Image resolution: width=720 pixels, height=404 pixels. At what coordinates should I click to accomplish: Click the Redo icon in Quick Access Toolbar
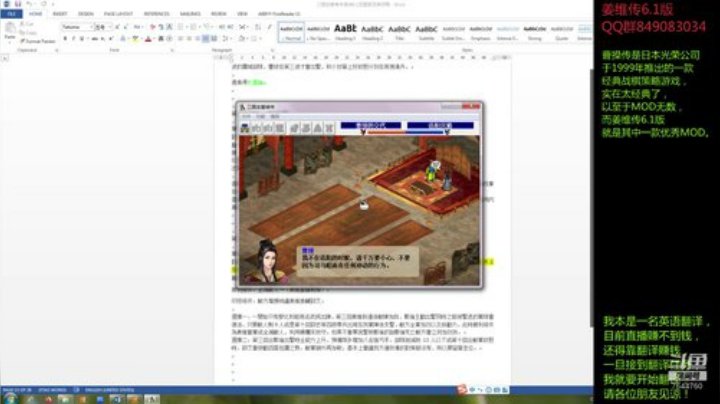44,4
